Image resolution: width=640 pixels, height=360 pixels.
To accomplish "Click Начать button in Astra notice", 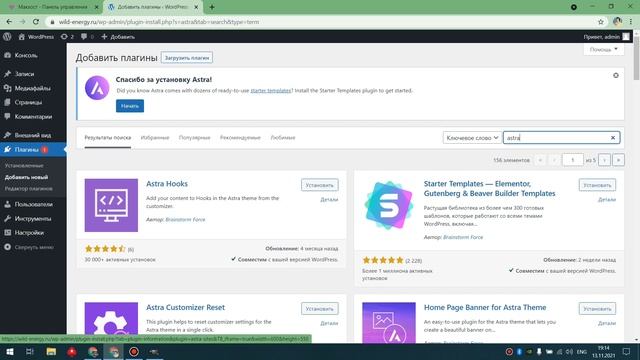I will click(x=130, y=106).
